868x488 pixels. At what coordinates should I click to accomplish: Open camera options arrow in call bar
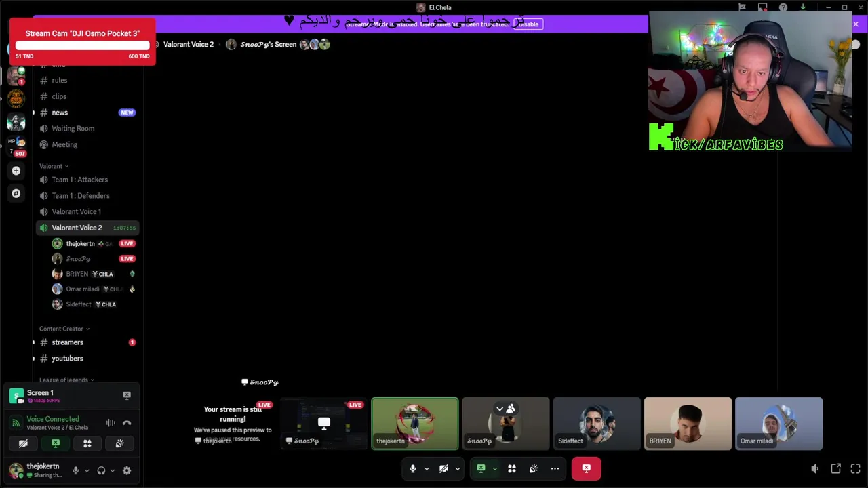tap(458, 468)
